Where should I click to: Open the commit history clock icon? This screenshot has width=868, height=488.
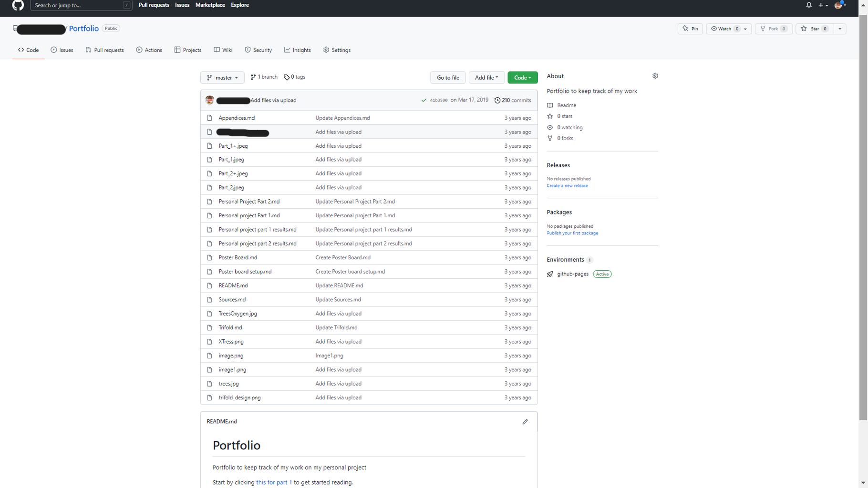pos(497,100)
